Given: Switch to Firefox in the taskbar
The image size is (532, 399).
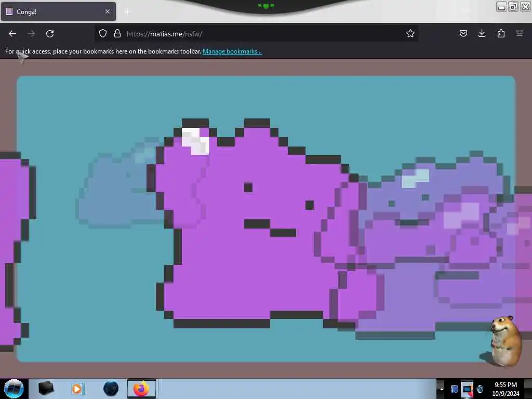Looking at the screenshot, I should 141,389.
